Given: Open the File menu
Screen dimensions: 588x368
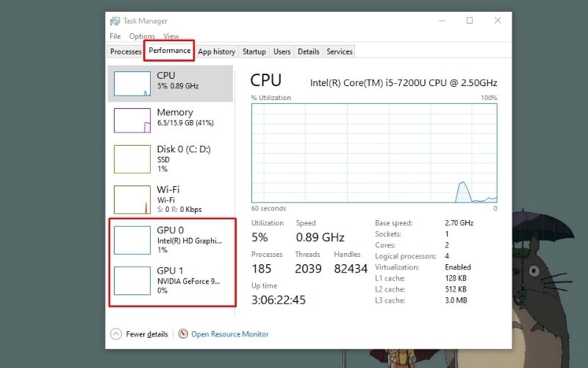Looking at the screenshot, I should pos(115,36).
